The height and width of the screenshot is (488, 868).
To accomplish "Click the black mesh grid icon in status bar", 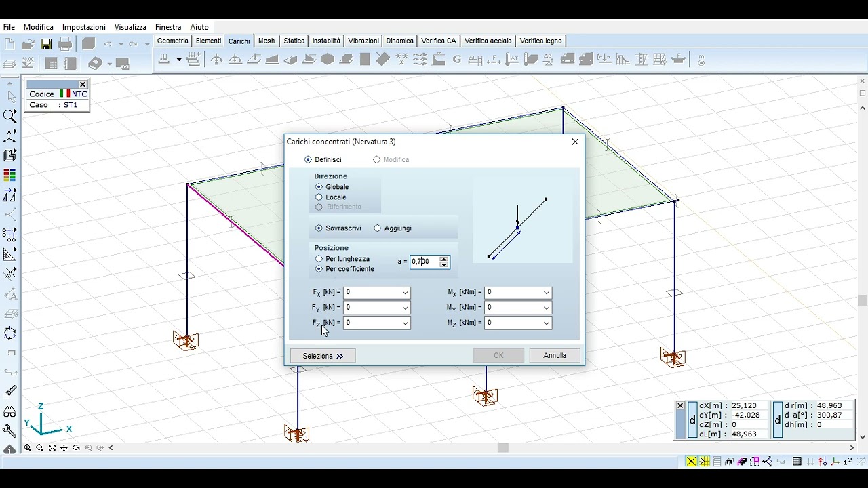I will (x=797, y=462).
